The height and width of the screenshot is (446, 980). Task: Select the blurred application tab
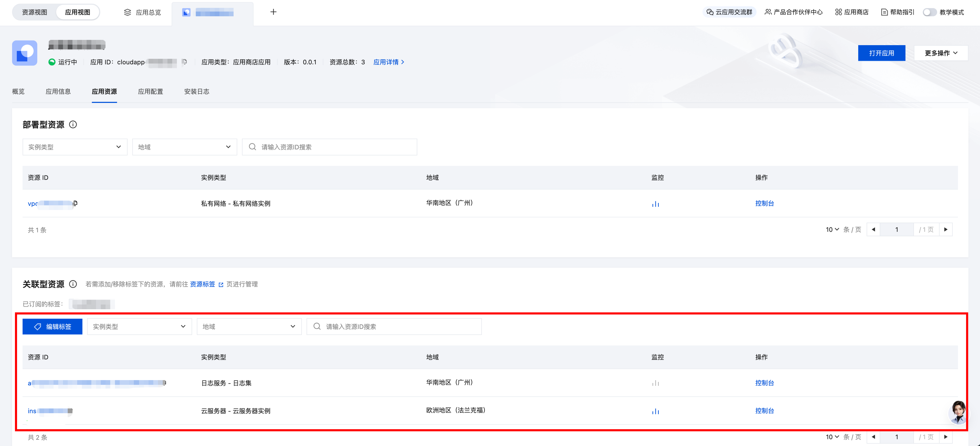pyautogui.click(x=212, y=13)
